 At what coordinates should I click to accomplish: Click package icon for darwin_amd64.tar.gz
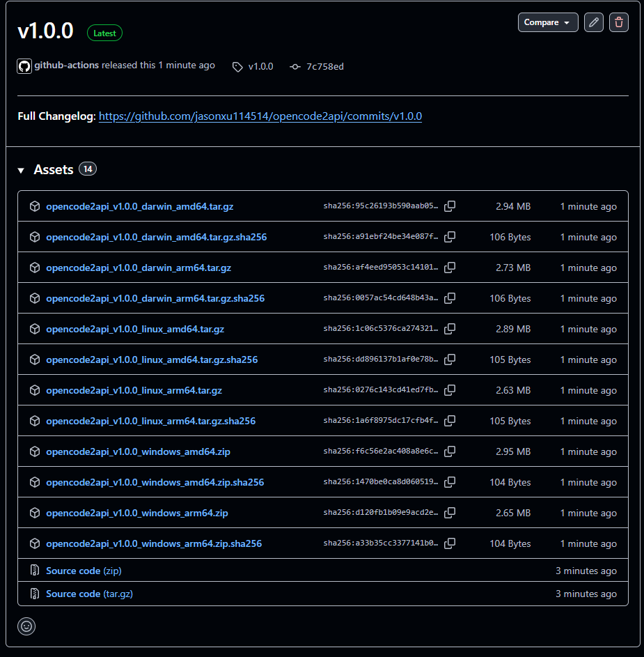tap(35, 206)
